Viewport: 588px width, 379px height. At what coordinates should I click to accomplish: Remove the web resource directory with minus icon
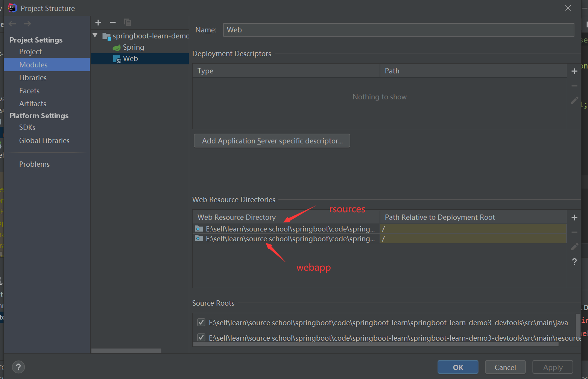click(x=574, y=232)
